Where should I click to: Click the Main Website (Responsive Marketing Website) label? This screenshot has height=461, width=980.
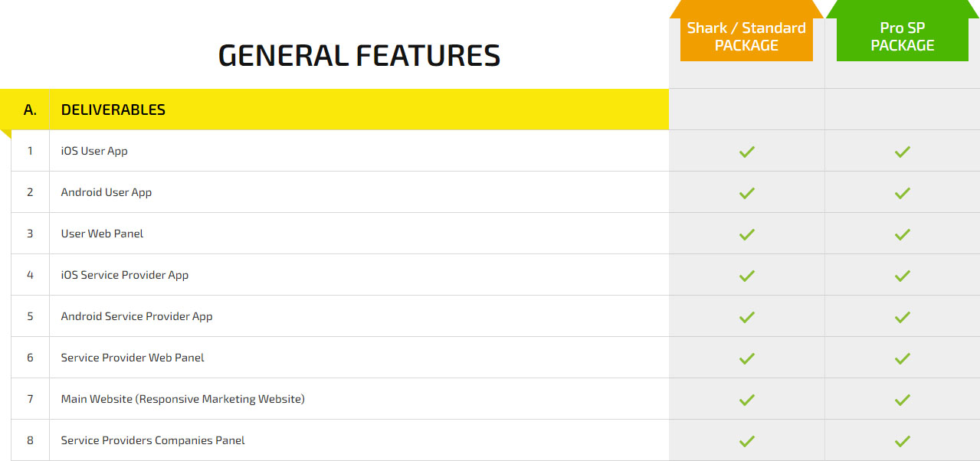183,399
